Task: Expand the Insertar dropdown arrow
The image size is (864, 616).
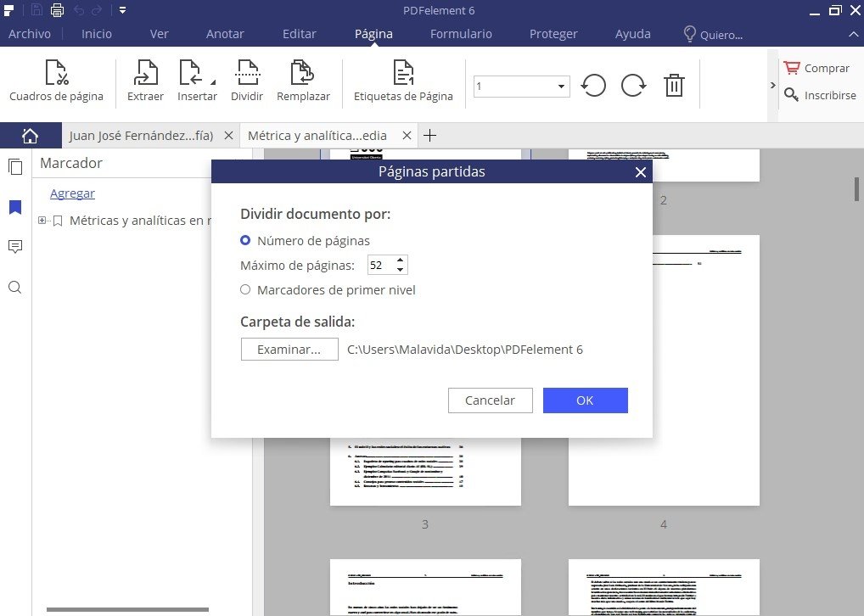Action: 213,82
